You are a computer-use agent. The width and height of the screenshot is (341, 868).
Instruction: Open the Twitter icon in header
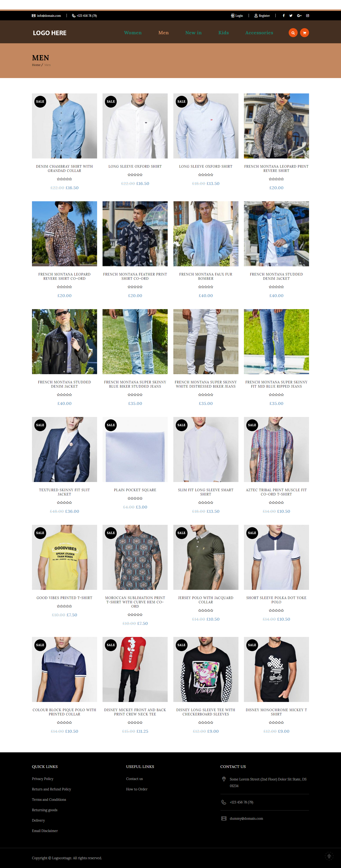[x=291, y=16]
